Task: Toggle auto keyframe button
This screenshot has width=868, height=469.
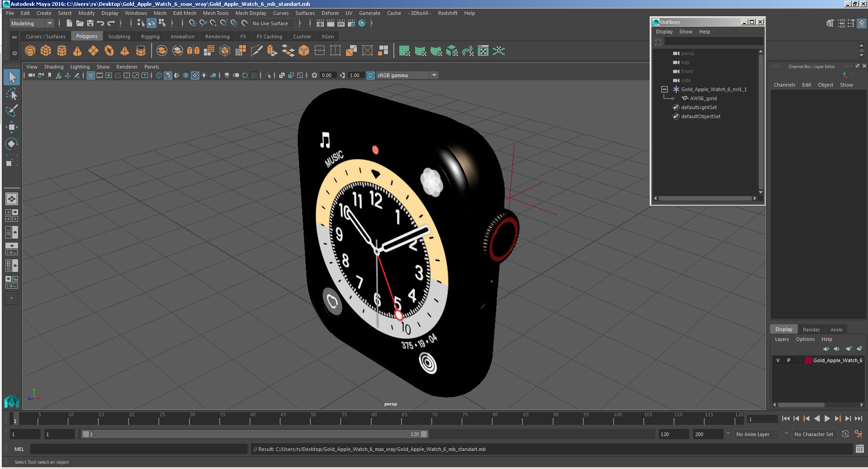Action: [845, 434]
